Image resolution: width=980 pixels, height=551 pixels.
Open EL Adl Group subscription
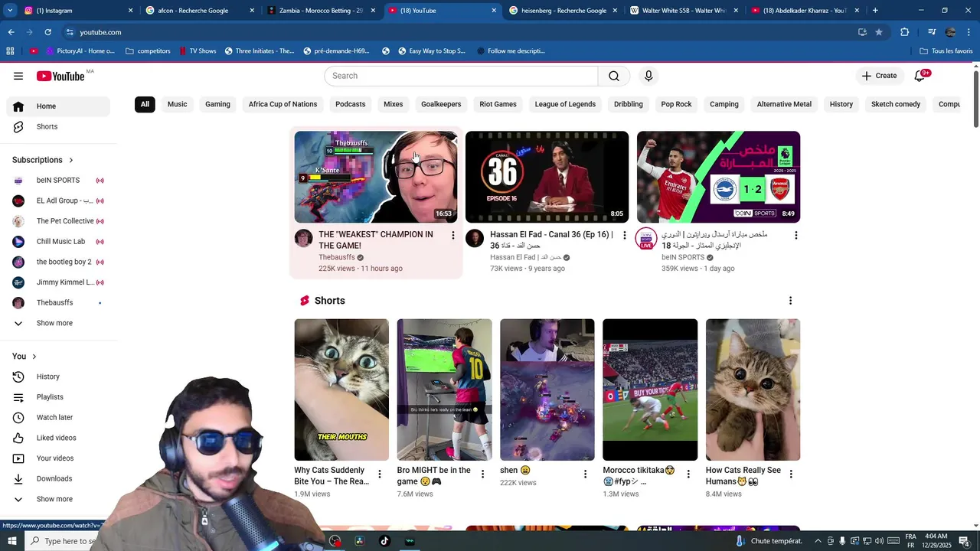click(x=58, y=201)
